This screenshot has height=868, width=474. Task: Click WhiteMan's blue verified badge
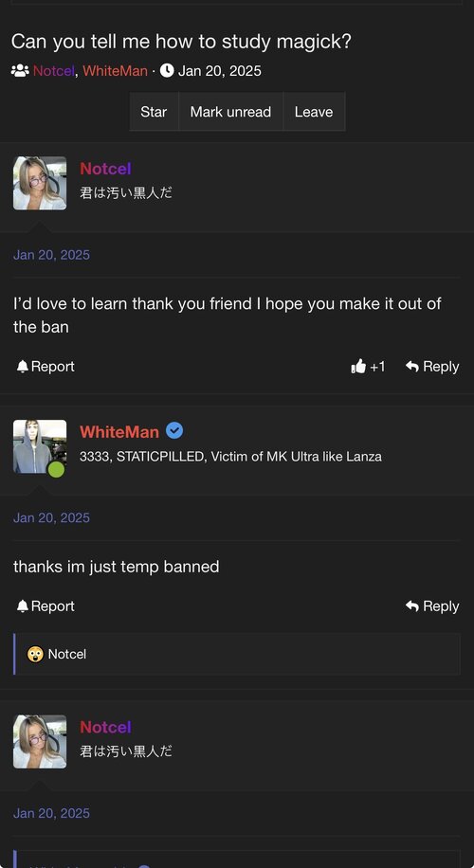pos(174,430)
